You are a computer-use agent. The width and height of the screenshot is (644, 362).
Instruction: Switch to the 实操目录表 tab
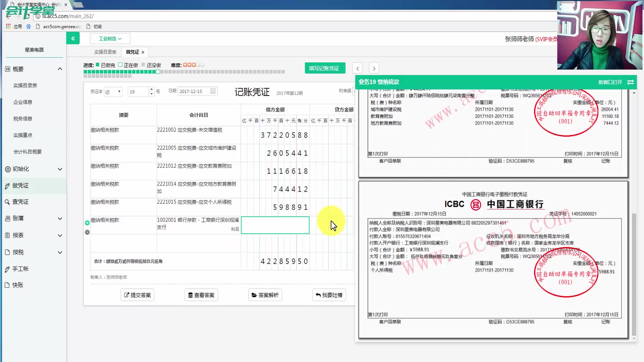[105, 52]
